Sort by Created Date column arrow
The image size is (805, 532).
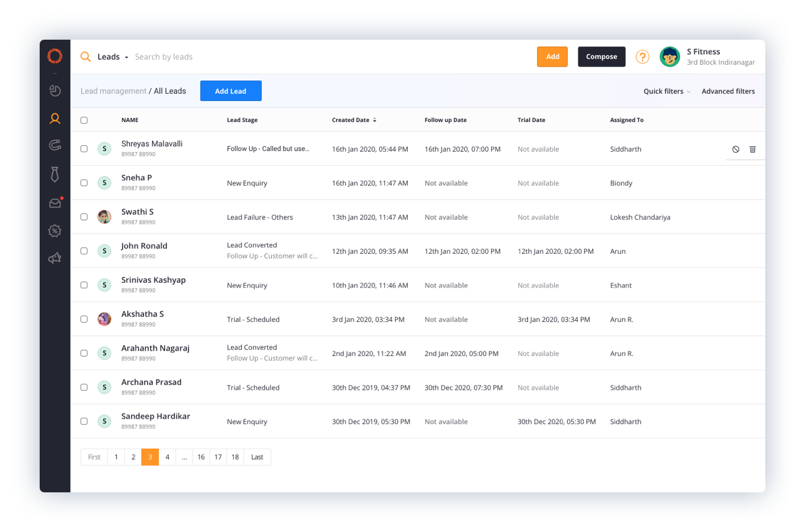point(374,120)
